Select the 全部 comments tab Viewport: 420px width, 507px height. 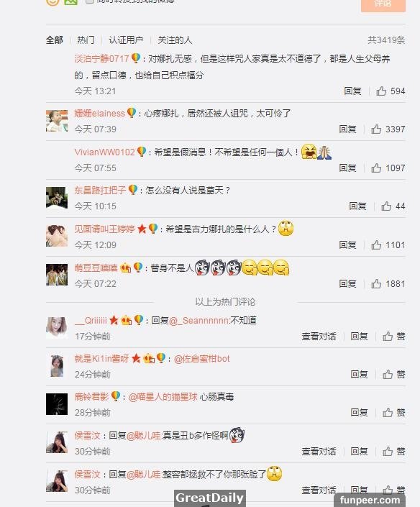pyautogui.click(x=55, y=40)
